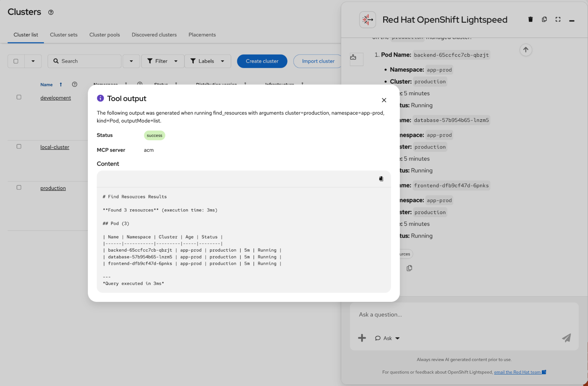The height and width of the screenshot is (386, 588).
Task: Click the Name column help icon
Action: pyautogui.click(x=75, y=84)
